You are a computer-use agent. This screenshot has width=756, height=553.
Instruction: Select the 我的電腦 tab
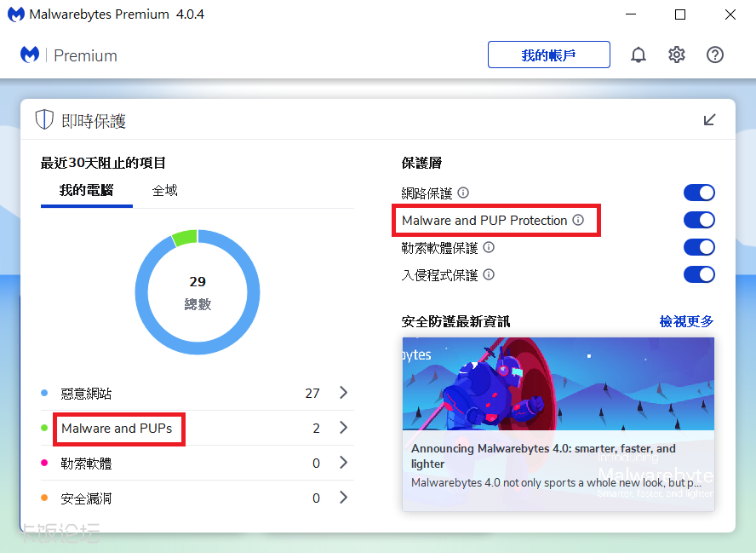coord(86,191)
